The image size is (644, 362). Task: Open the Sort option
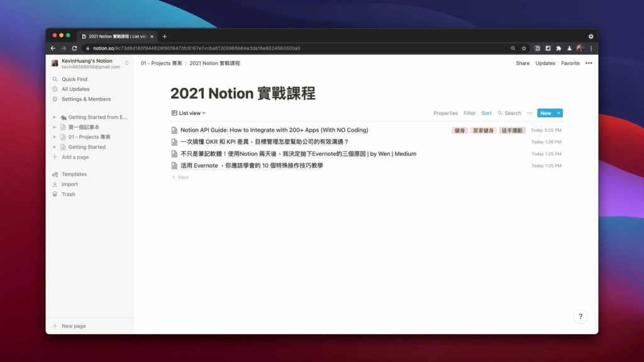tap(486, 113)
